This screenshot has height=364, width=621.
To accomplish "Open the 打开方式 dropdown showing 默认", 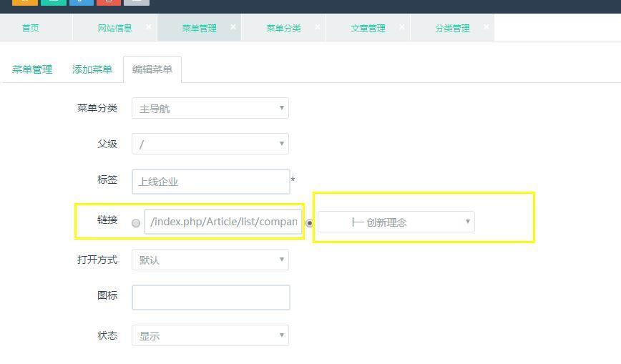I will 210,260.
